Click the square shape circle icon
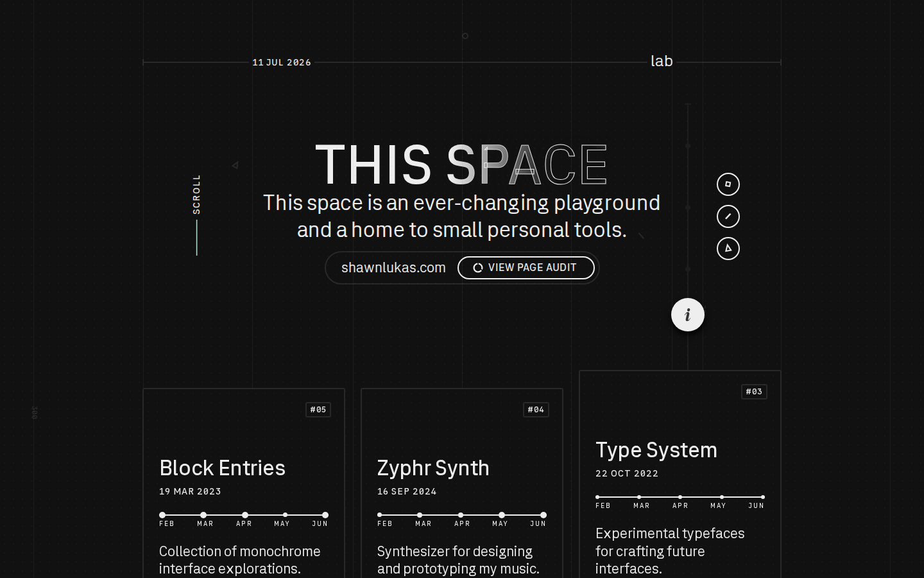The image size is (924, 578). (x=728, y=184)
